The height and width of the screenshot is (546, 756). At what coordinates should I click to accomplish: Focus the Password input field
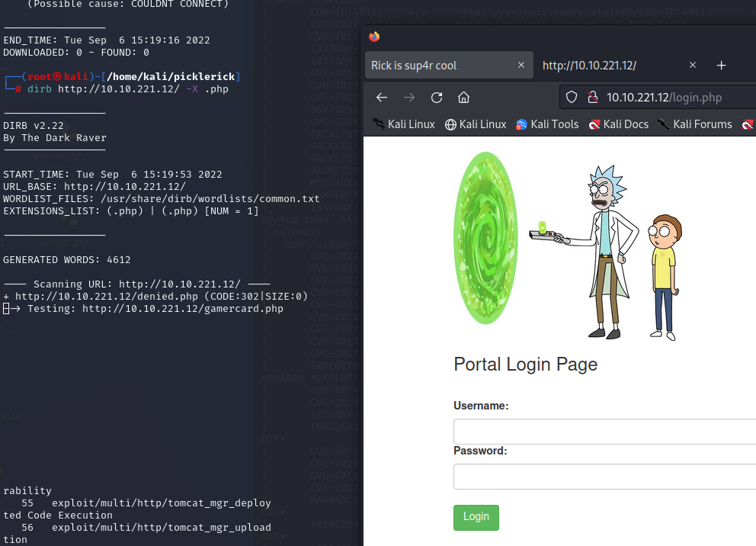(x=604, y=476)
